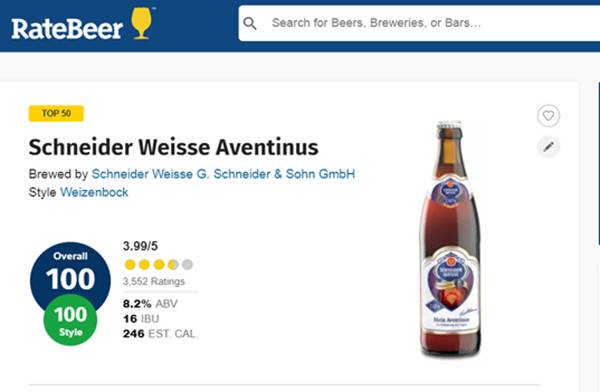The image size is (600, 392).
Task: Click the green Style 100 score circle
Action: point(70,320)
